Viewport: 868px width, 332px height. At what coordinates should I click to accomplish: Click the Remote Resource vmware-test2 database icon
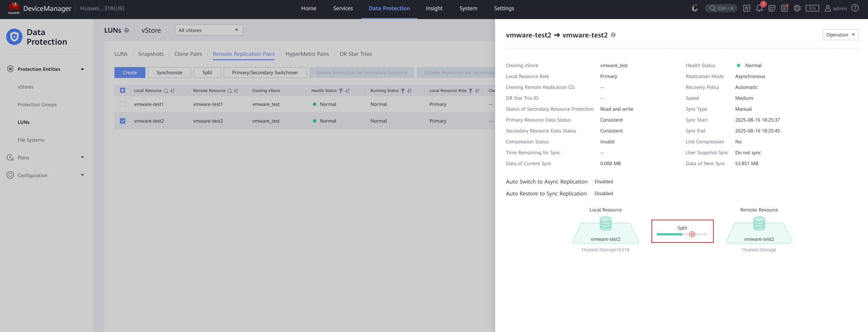pyautogui.click(x=759, y=224)
